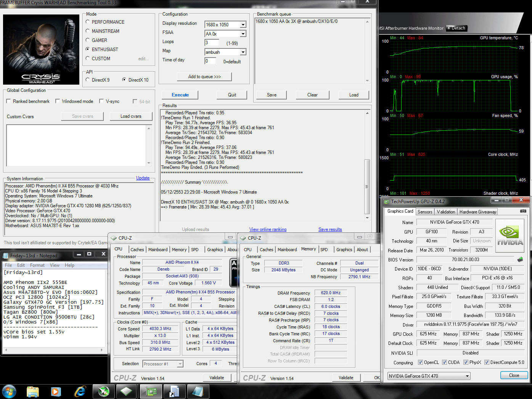Enable the Windowed mode checkbox
This screenshot has height=399, width=532.
[58, 101]
